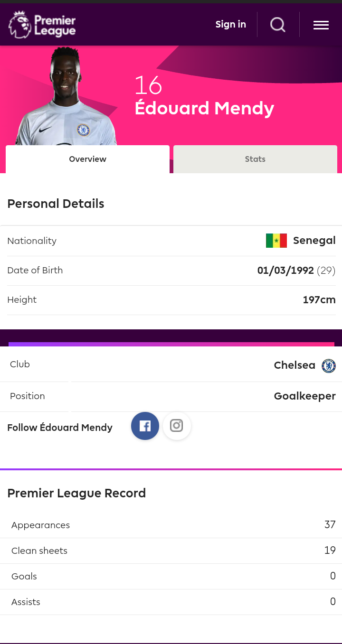Viewport: 342px width, 644px height.
Task: Click the Chelsea club crest
Action: tap(329, 365)
